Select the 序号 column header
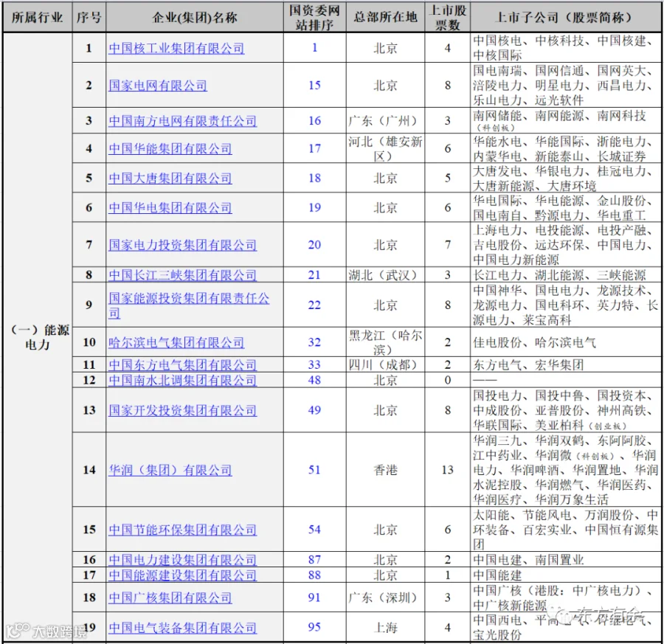 [x=89, y=18]
